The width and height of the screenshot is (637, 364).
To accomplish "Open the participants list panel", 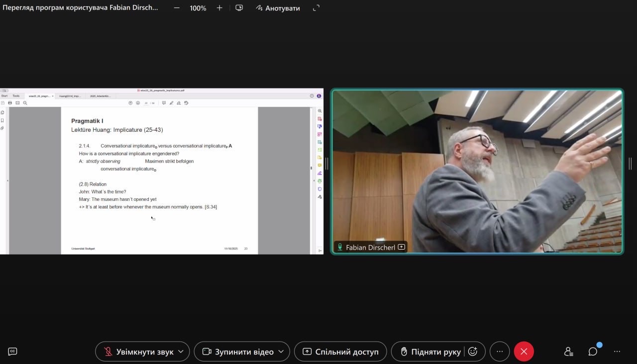I will (569, 352).
